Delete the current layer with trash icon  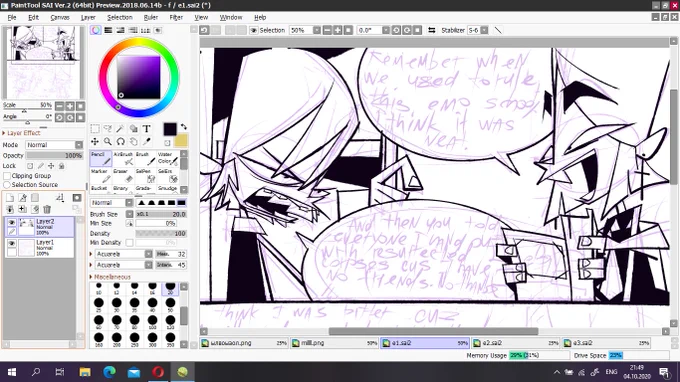tap(47, 209)
